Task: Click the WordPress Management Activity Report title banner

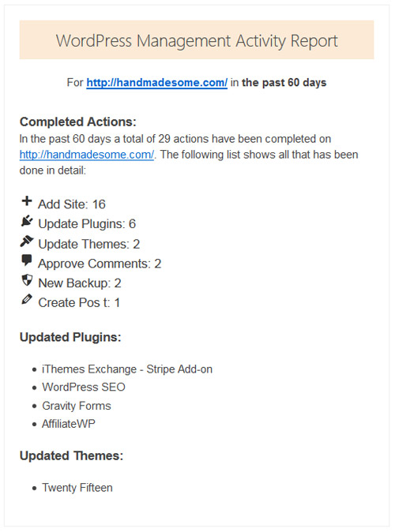Action: [197, 39]
